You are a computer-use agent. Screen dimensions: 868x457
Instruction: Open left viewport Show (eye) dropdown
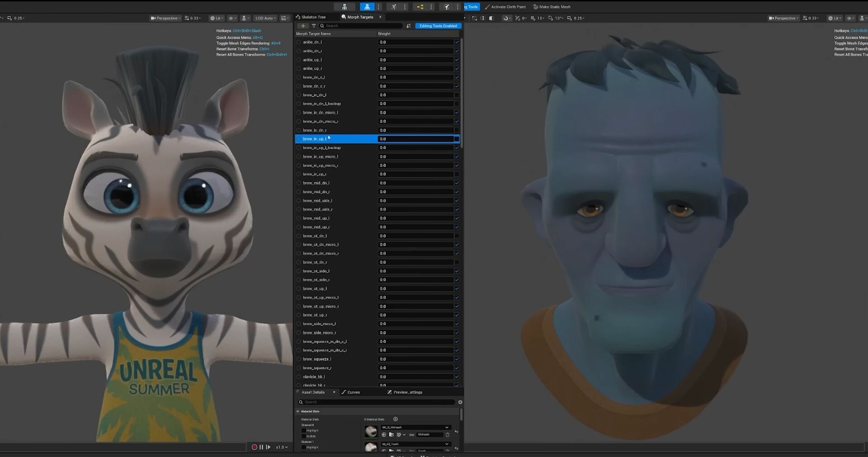pyautogui.click(x=232, y=18)
